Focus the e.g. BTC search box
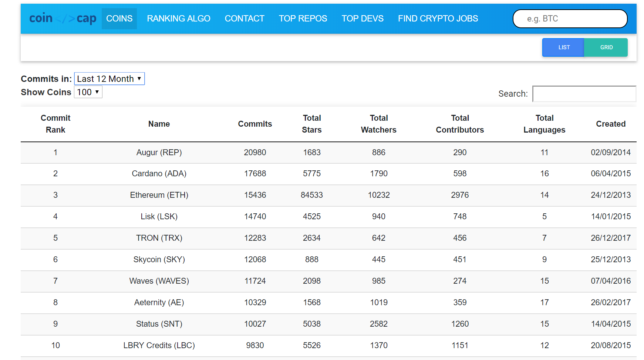 [570, 19]
